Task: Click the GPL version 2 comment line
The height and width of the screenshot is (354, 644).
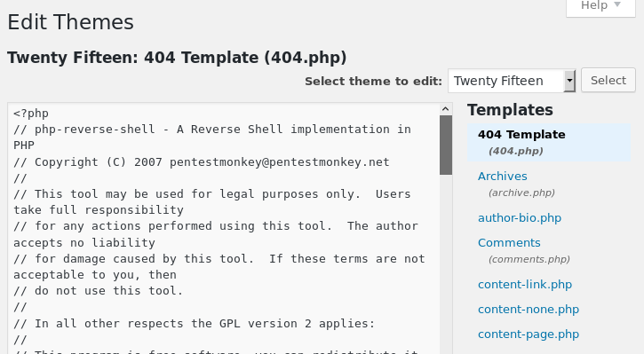Action: 194,324
